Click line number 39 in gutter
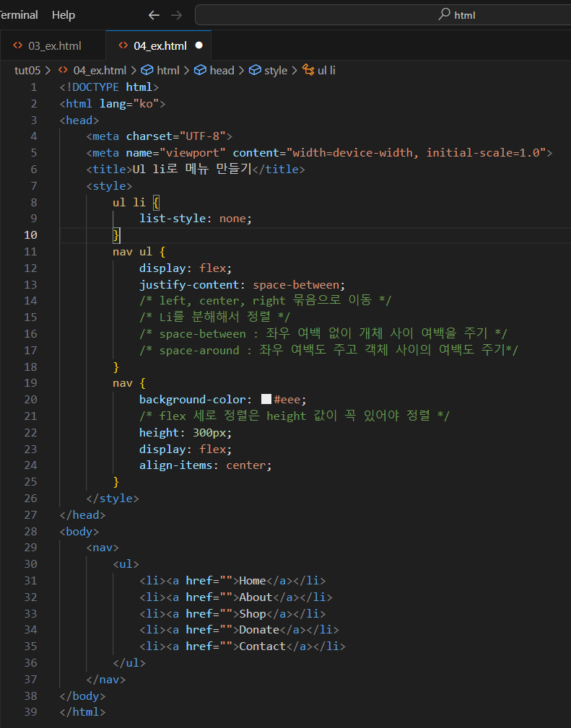Image resolution: width=571 pixels, height=728 pixels. point(30,711)
